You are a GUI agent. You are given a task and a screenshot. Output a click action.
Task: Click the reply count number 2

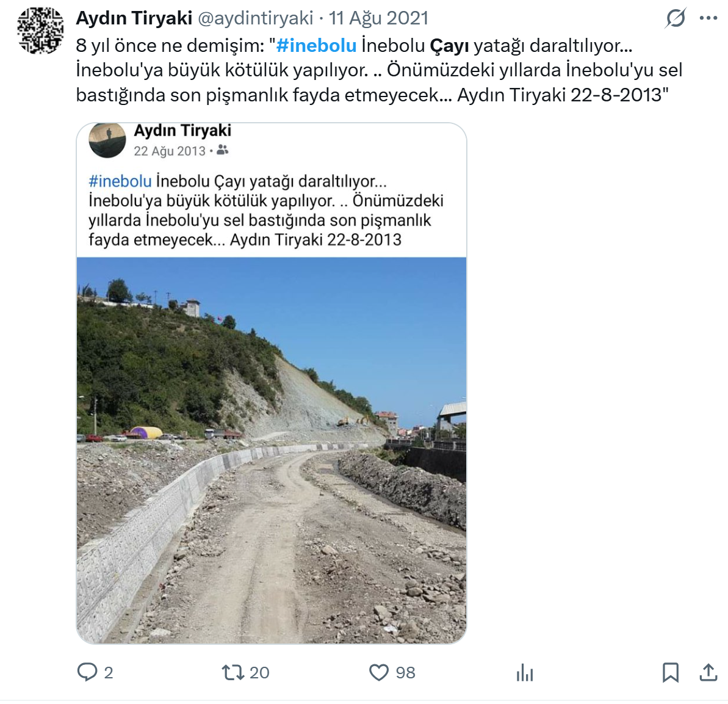(108, 672)
